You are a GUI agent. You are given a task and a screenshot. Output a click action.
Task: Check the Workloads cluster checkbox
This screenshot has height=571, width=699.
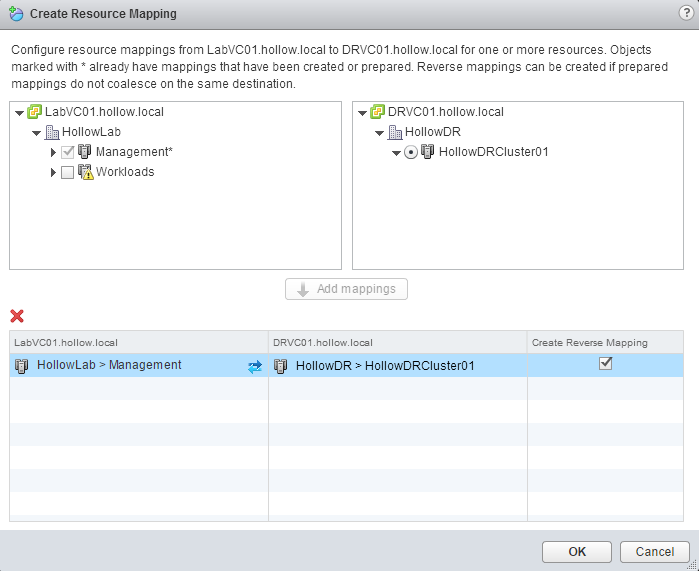(x=67, y=172)
